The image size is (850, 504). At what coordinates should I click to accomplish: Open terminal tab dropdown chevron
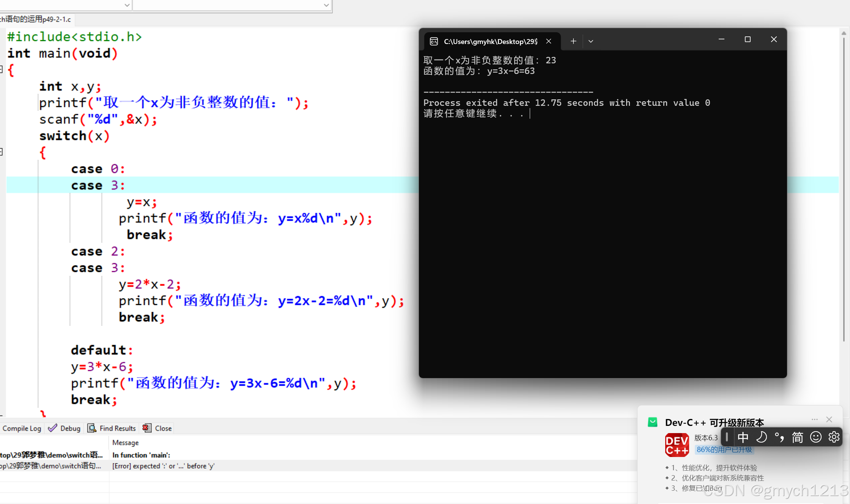coord(591,41)
